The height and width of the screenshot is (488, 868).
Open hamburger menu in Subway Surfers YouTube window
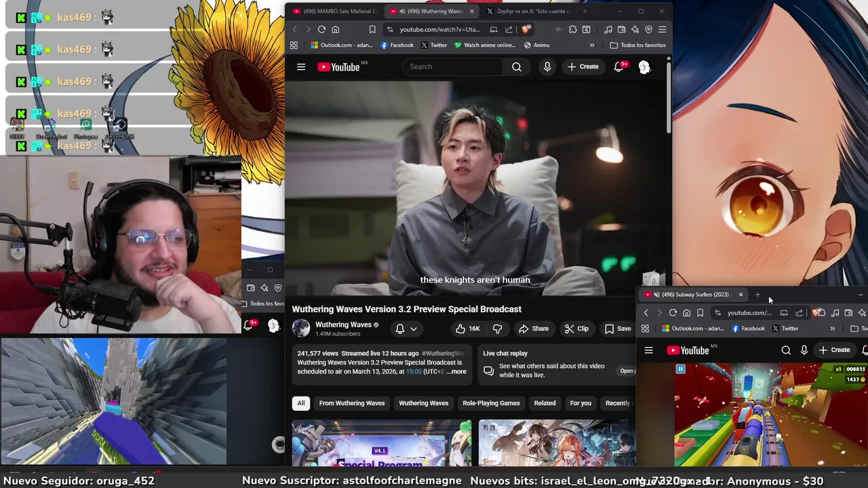pos(649,350)
